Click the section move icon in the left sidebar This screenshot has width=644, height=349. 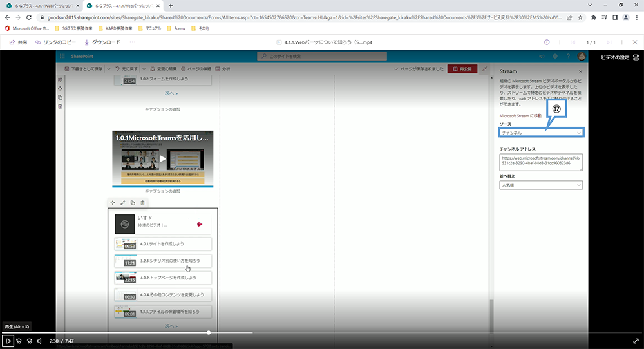[61, 89]
